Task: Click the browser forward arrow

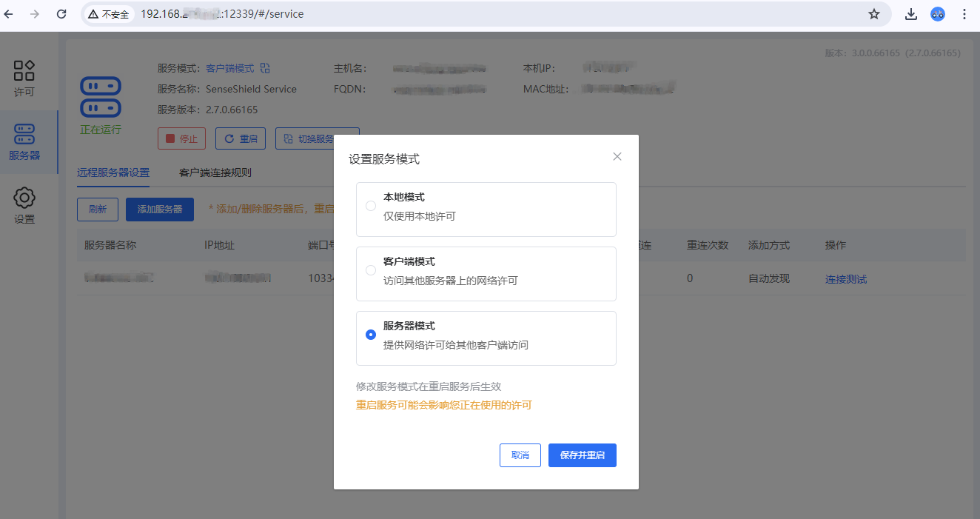Action: [x=35, y=14]
